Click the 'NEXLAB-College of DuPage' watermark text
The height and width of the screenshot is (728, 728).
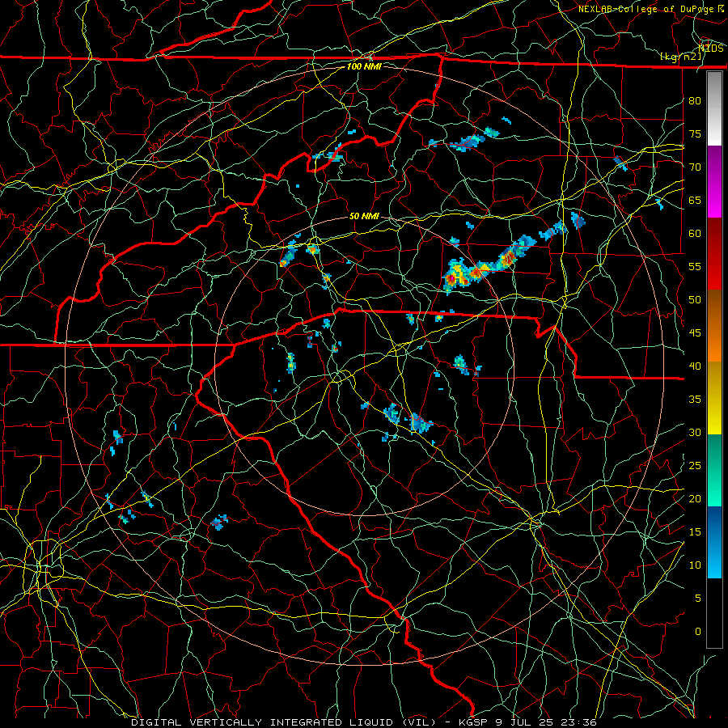(x=645, y=9)
